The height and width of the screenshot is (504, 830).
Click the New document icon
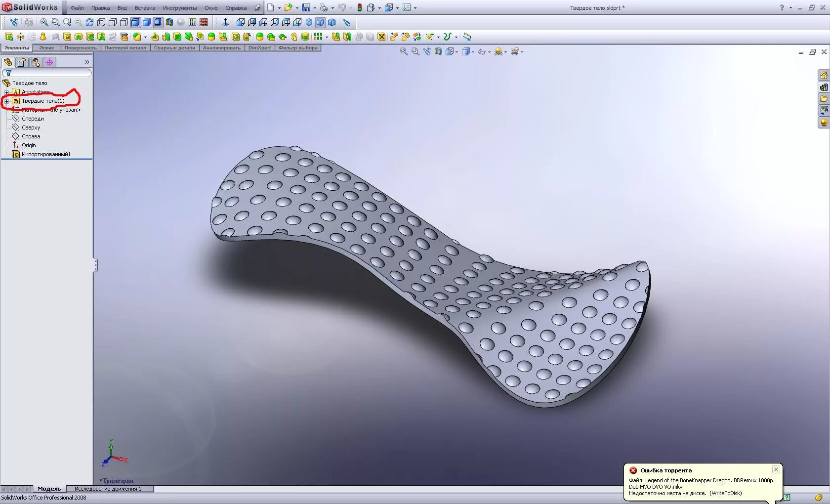(x=271, y=7)
